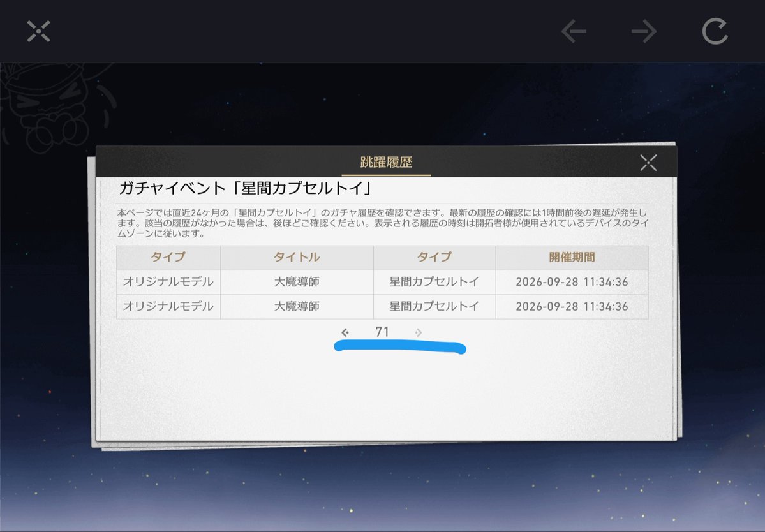Select オリジナルモデル cell in second row
765x532 pixels.
click(168, 306)
